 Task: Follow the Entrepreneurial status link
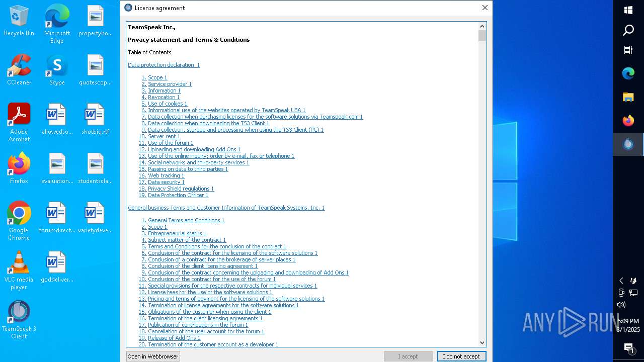177,233
